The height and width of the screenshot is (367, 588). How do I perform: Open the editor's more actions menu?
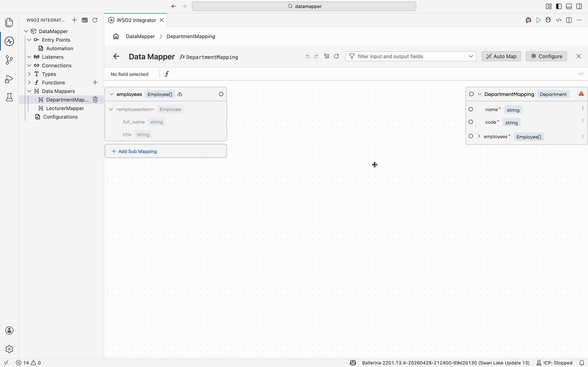point(580,20)
